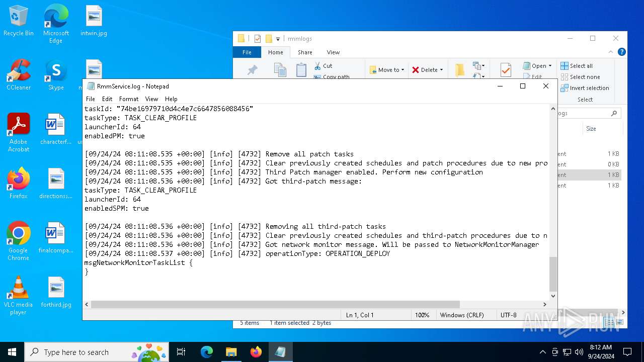Collapse the Explorer ribbon with chevron

[611, 52]
